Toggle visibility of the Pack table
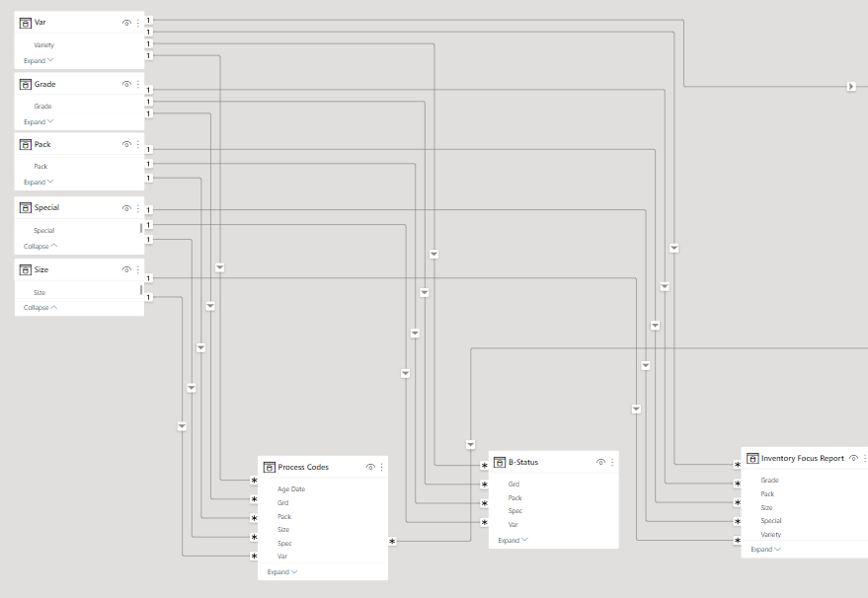This screenshot has height=598, width=868. point(126,144)
